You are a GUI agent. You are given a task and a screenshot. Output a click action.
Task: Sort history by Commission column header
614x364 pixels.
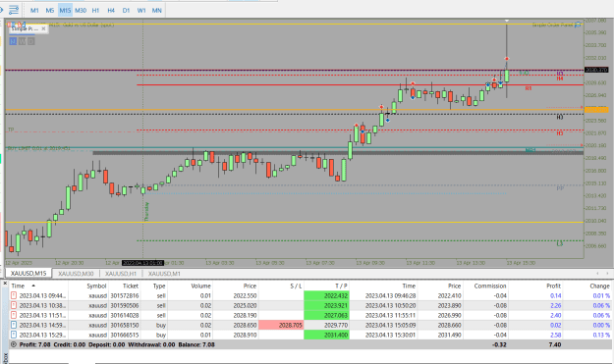(490, 286)
